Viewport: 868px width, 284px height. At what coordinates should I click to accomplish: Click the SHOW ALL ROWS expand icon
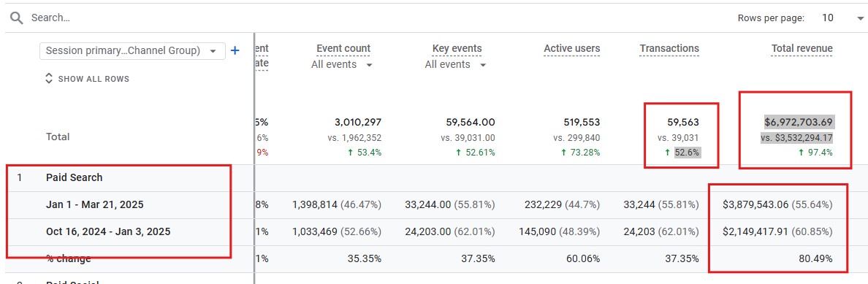click(48, 79)
